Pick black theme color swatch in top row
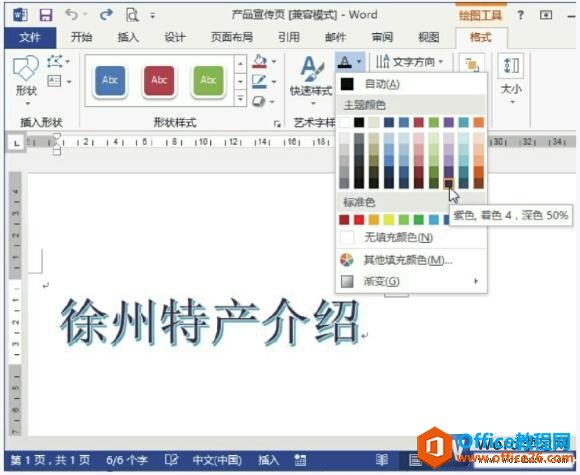Screen dimensions: 580x475 point(358,122)
